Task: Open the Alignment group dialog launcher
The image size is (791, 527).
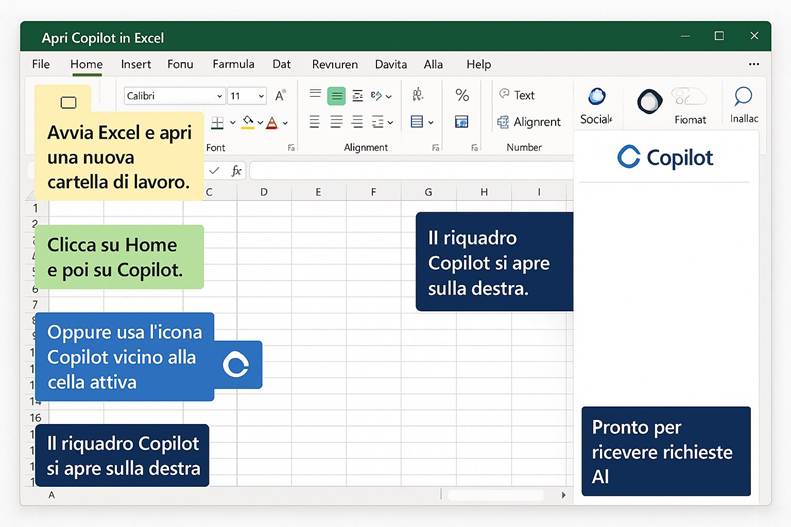Action: [435, 148]
